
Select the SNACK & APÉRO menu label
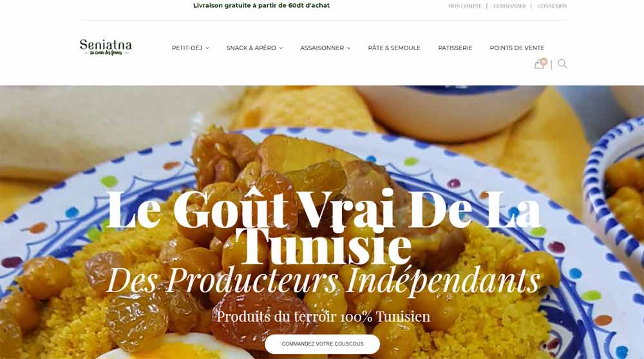(251, 48)
